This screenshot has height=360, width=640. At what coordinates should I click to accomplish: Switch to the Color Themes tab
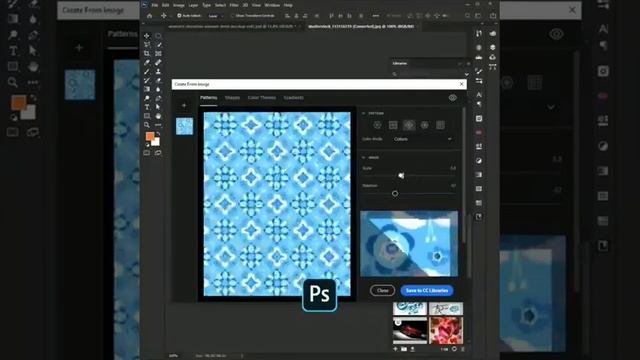coord(262,98)
